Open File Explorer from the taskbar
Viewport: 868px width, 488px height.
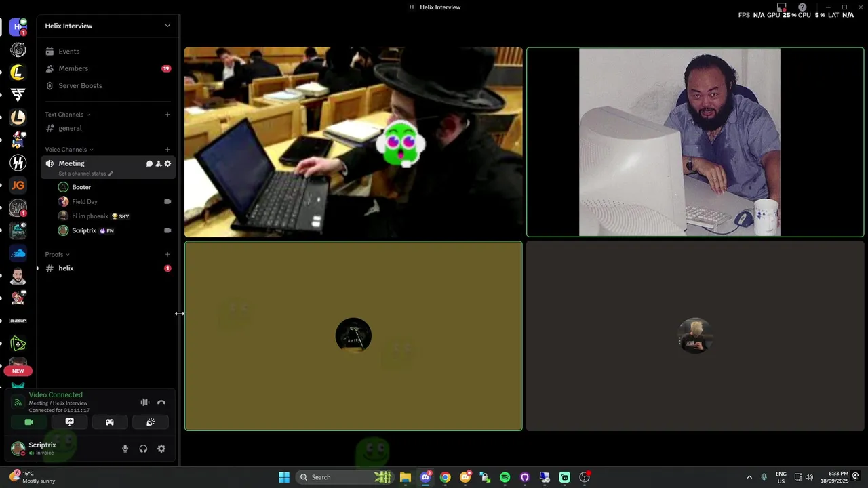click(406, 477)
